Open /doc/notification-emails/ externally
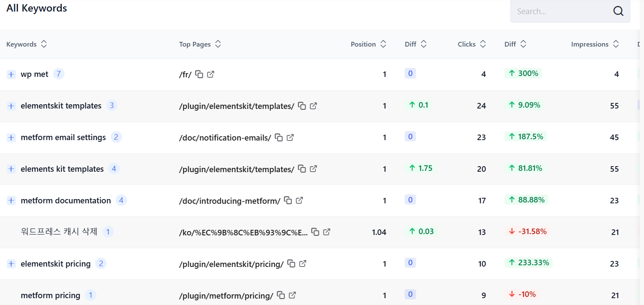The height and width of the screenshot is (305, 644). click(290, 138)
